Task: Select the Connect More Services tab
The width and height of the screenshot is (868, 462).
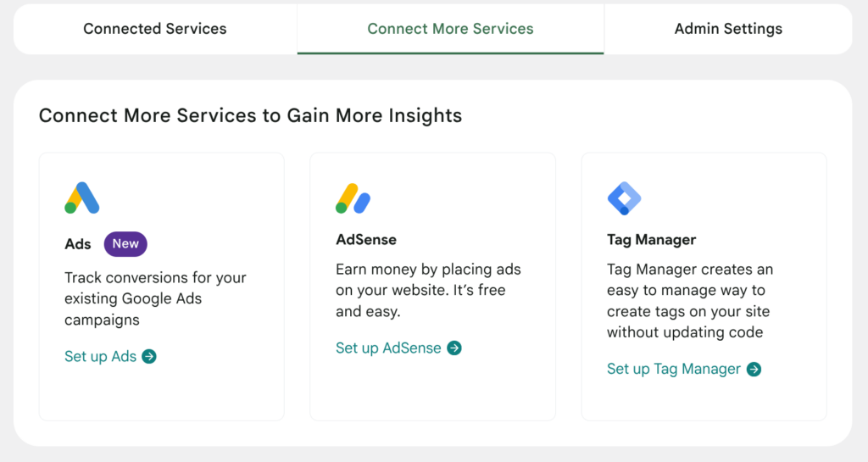Action: (451, 29)
